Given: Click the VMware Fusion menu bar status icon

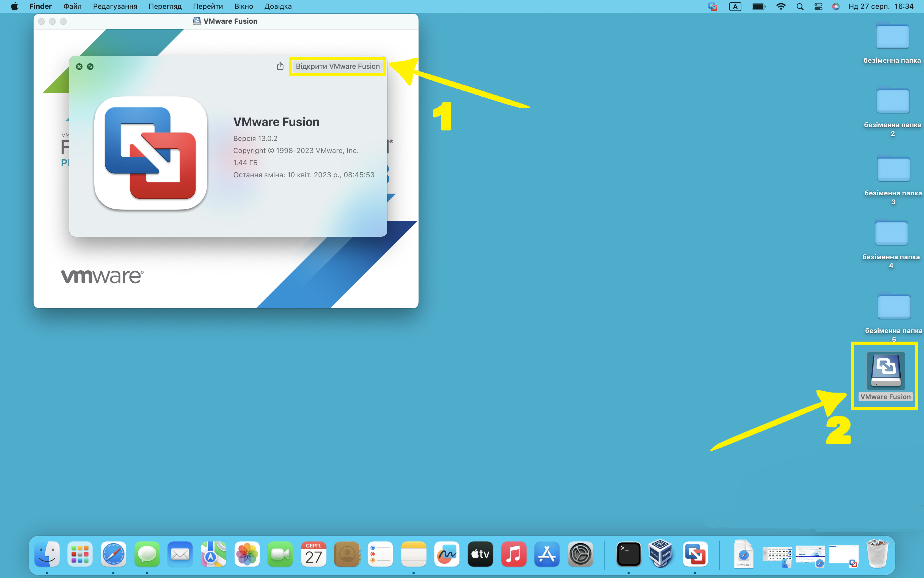Looking at the screenshot, I should 713,7.
